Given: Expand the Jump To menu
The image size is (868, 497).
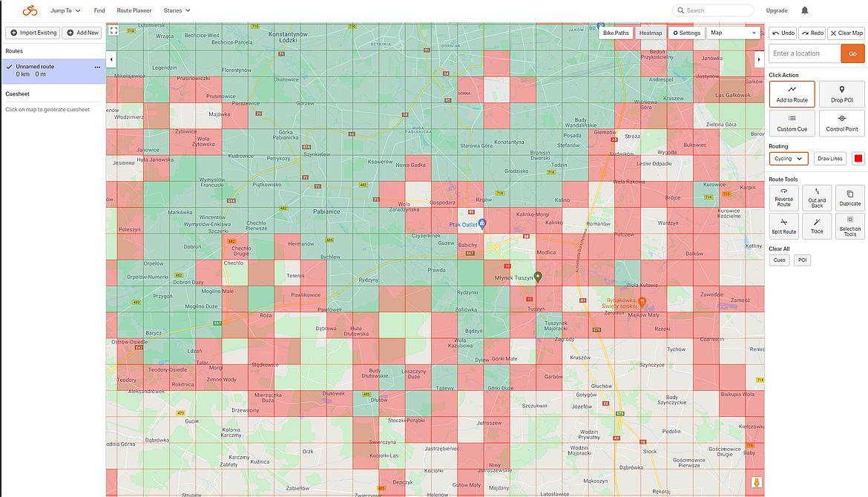Looking at the screenshot, I should (65, 10).
